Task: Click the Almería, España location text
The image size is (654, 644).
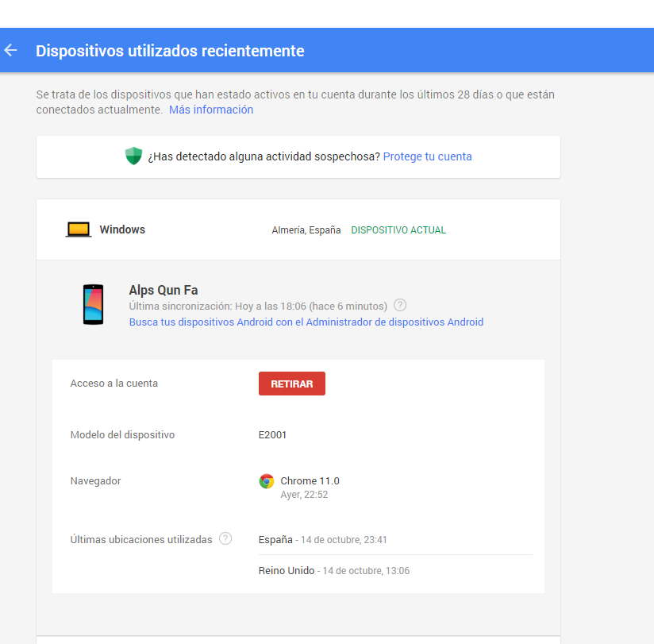Action: (306, 230)
